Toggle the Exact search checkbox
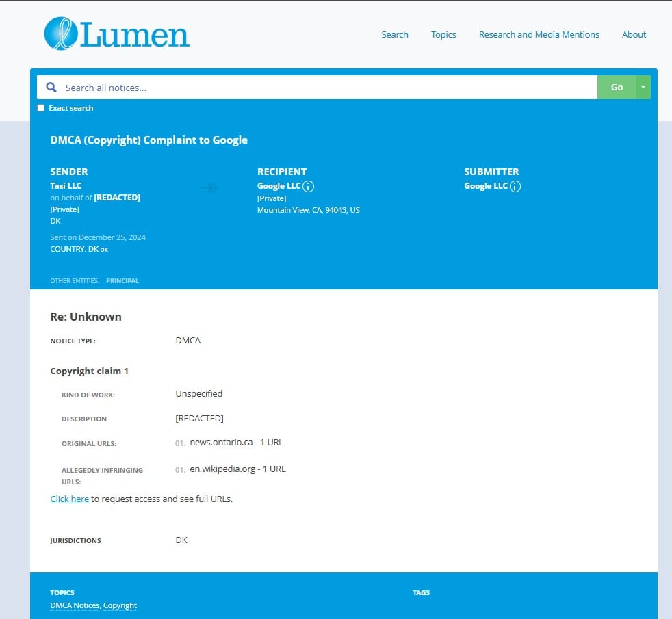This screenshot has width=672, height=619. pos(40,108)
